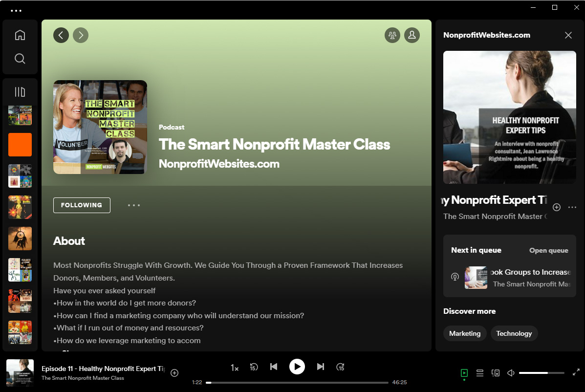Image resolution: width=585 pixels, height=392 pixels.
Task: Toggle Now Playing view
Action: coord(464,373)
